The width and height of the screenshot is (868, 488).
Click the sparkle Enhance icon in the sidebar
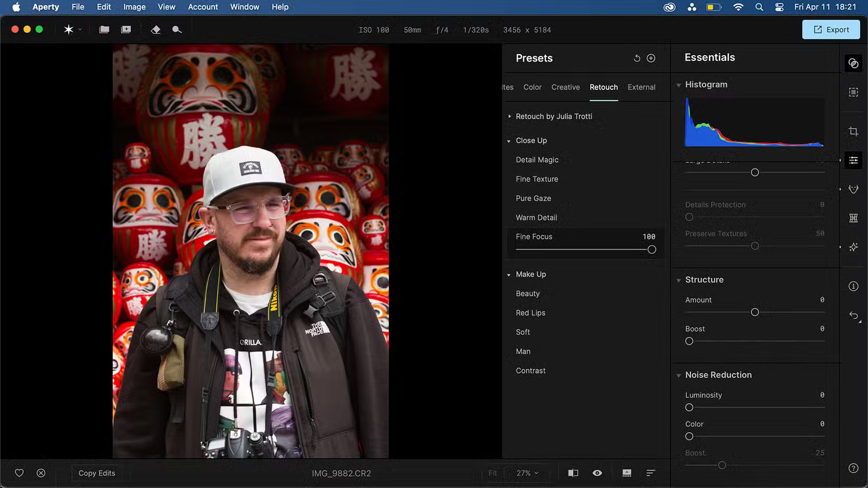853,247
